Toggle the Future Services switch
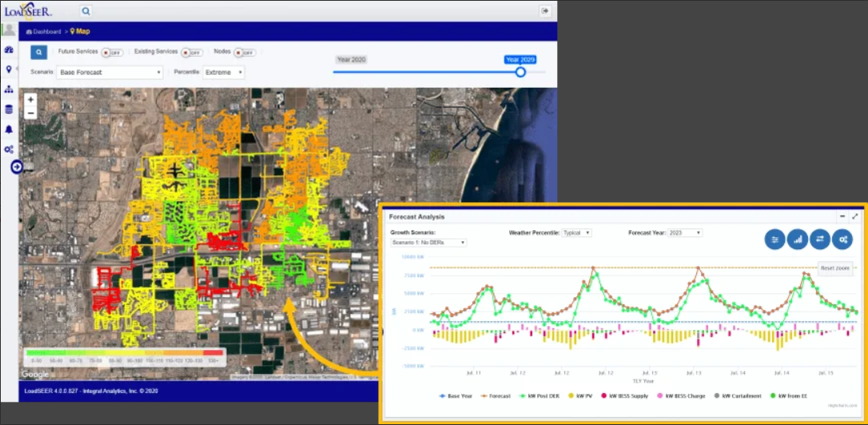The image size is (868, 425). tap(113, 53)
